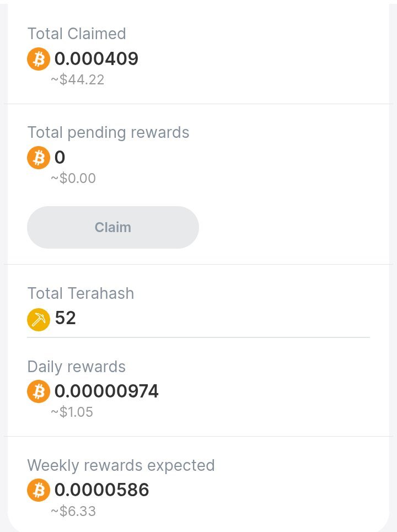Click the 0.00000974 daily reward amount
Viewport: 397px width, 532px height.
click(x=106, y=391)
